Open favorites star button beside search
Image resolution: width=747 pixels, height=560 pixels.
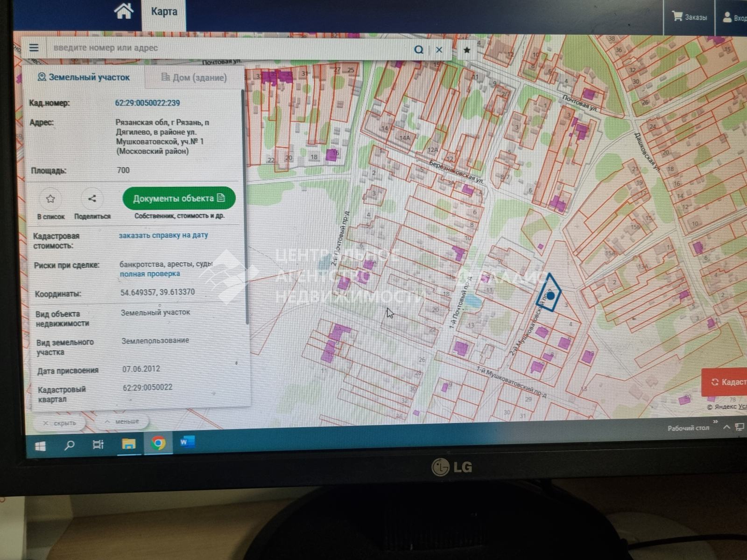pyautogui.click(x=466, y=50)
